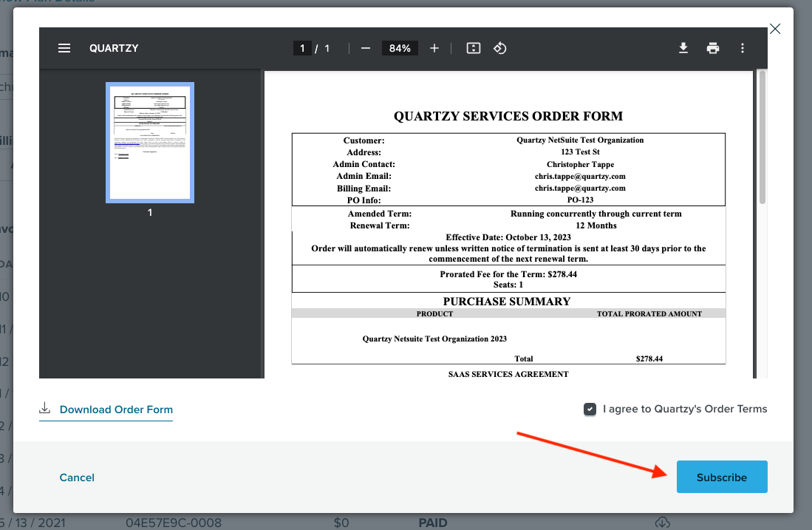Open the PDF viewer sidebar menu icon

pos(64,48)
